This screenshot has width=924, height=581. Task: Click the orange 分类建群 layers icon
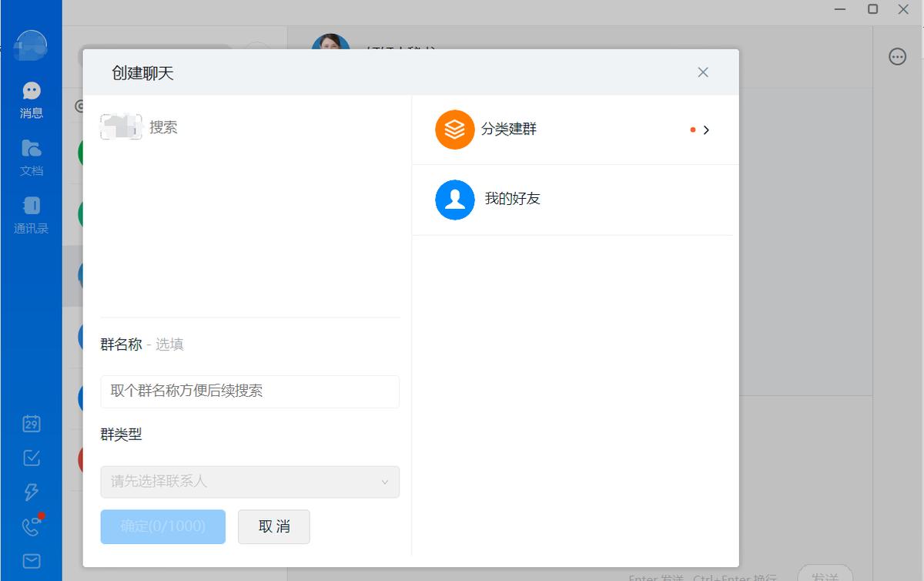point(454,129)
